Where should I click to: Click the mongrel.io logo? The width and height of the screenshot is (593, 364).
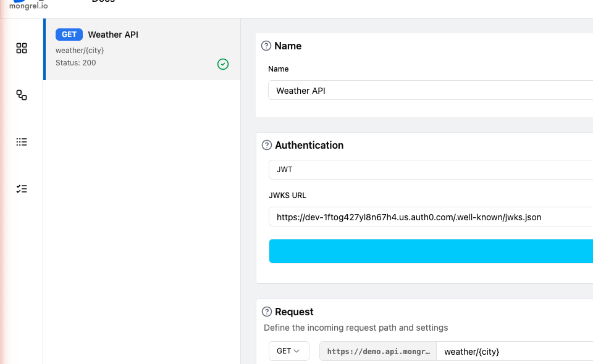[28, 5]
